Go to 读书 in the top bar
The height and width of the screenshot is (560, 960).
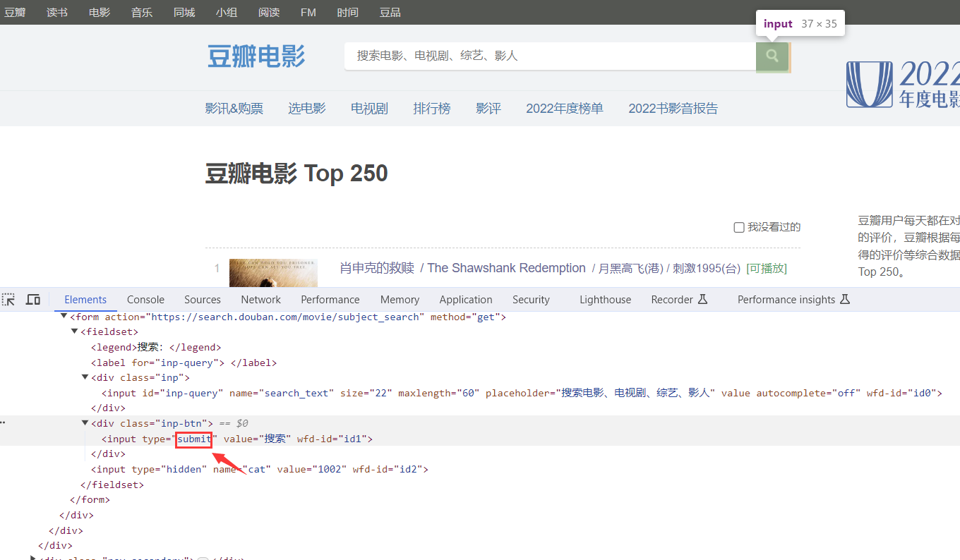(x=57, y=13)
